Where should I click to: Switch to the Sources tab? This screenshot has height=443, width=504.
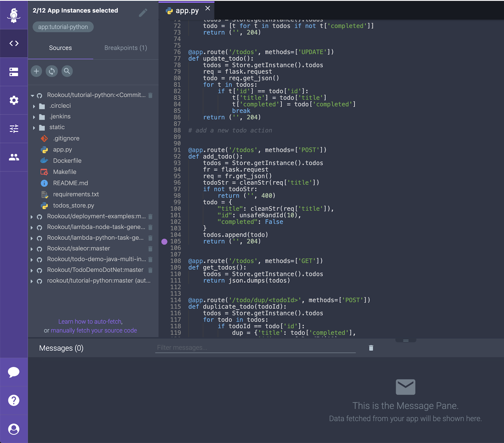tap(60, 48)
